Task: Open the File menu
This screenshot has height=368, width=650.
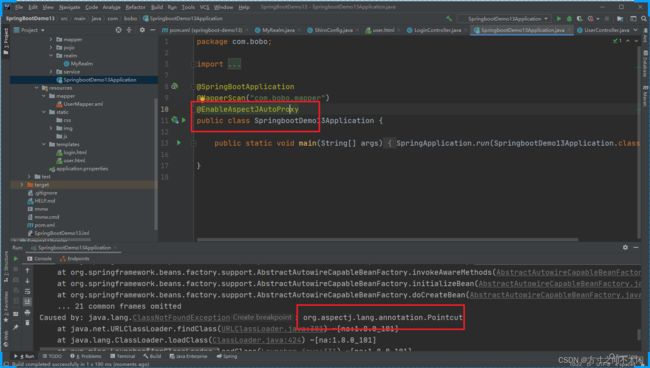Action: tap(19, 7)
